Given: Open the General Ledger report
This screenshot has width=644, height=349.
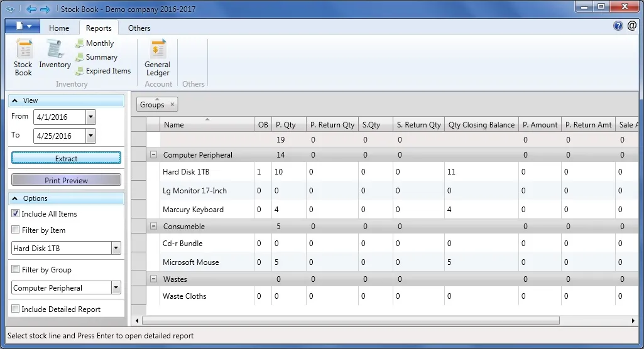Looking at the screenshot, I should (157, 57).
